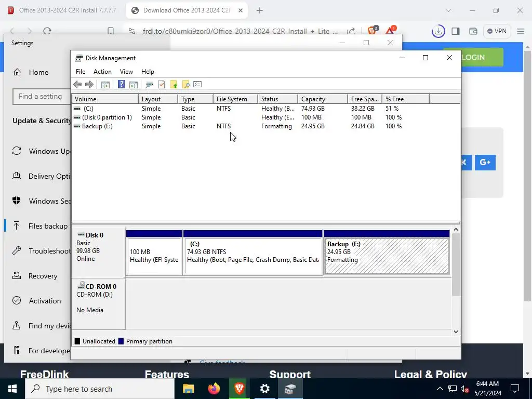Open the Windows Start menu
Image resolution: width=532 pixels, height=399 pixels.
[12, 389]
